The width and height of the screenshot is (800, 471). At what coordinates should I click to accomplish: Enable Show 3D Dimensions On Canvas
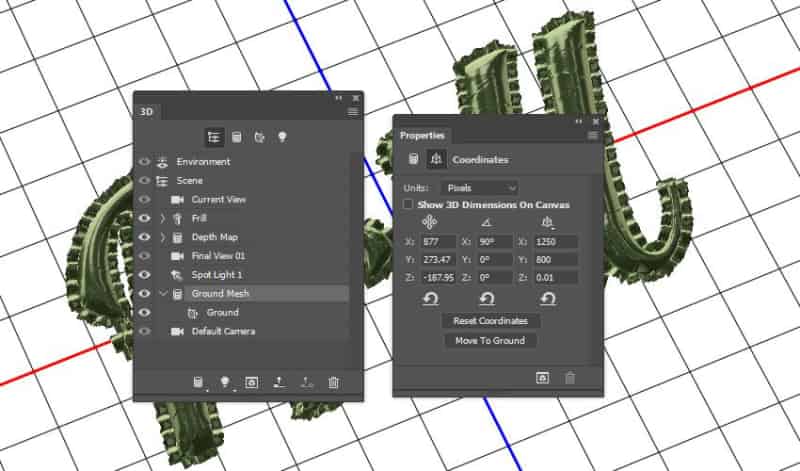(x=408, y=204)
